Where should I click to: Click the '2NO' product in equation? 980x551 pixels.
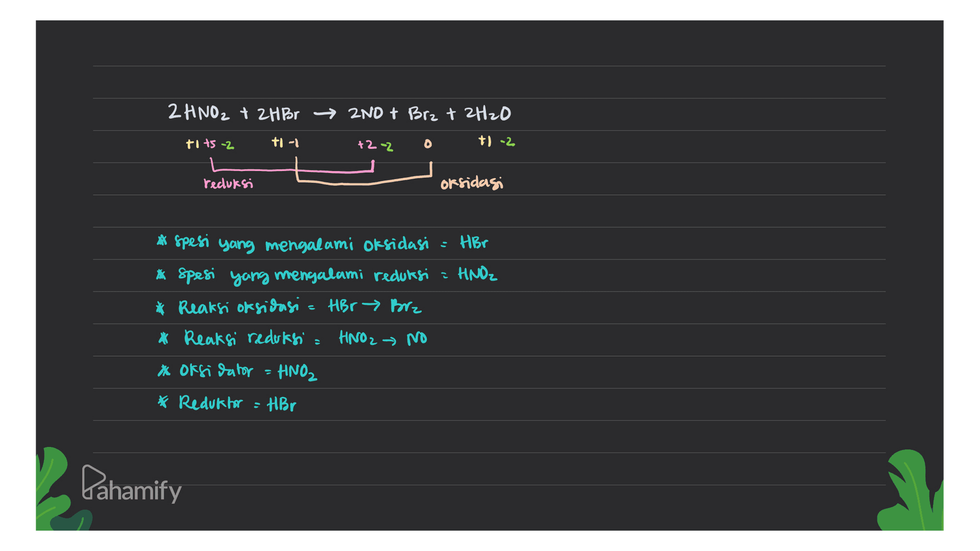click(x=365, y=113)
